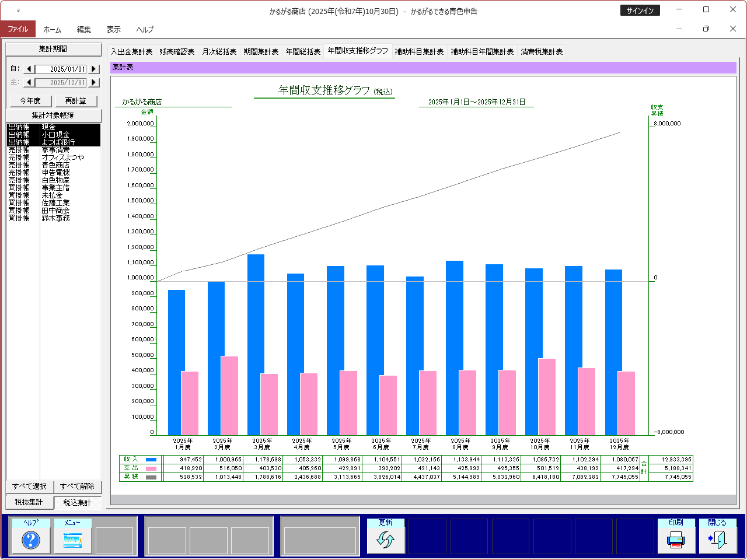This screenshot has width=747, height=560.
Task: Open the メニュー icon in bottom toolbar
Action: tap(73, 540)
